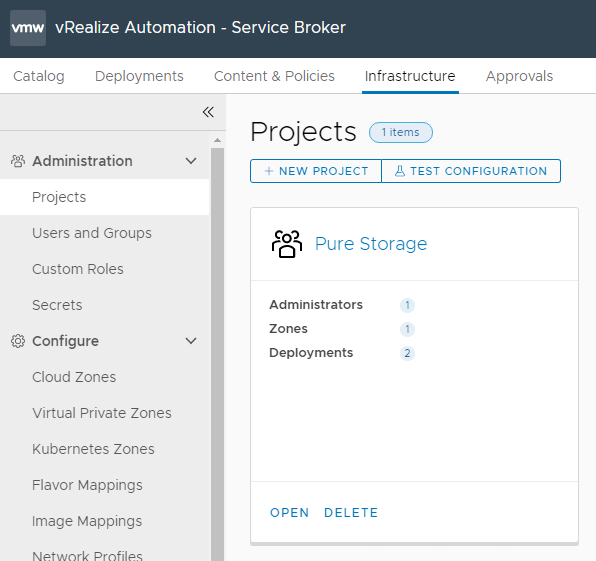Click the Zones count badge

pos(407,329)
